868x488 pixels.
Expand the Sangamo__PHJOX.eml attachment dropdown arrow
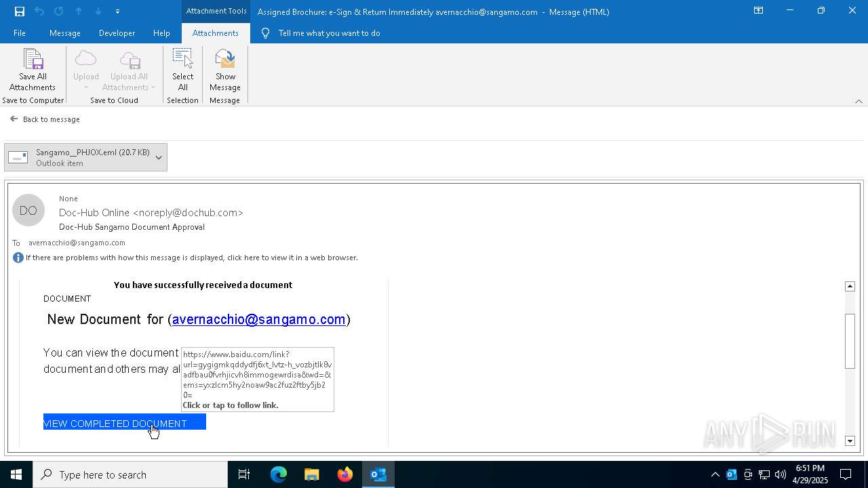tap(159, 157)
